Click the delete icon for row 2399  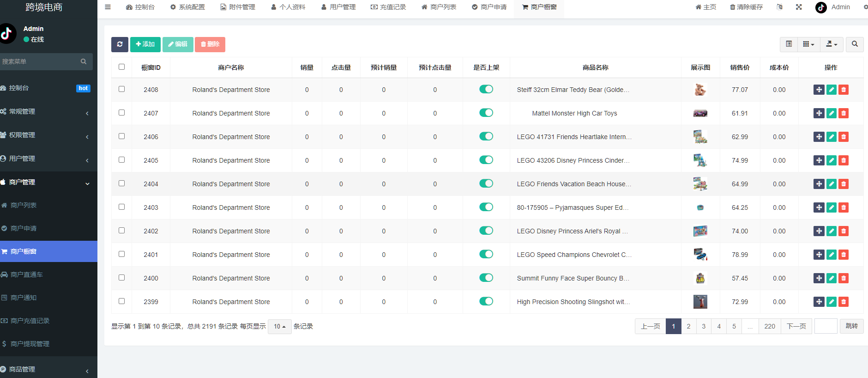click(x=844, y=302)
